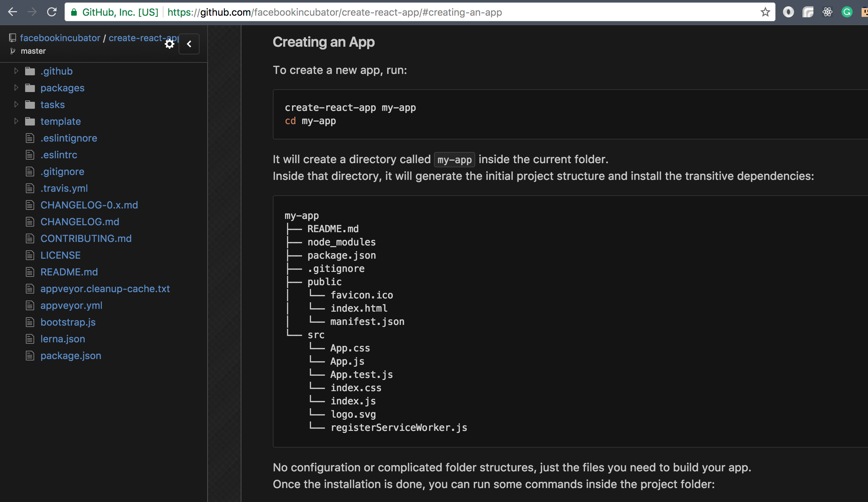Click the file icon beside .eslintrc
This screenshot has width=868, height=502.
tap(30, 155)
